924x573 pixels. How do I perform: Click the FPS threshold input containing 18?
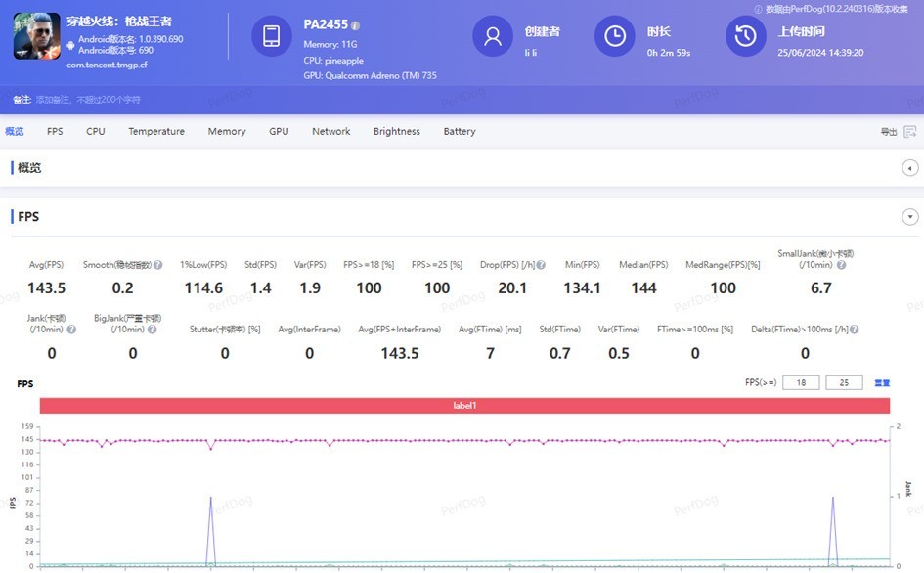click(x=800, y=381)
